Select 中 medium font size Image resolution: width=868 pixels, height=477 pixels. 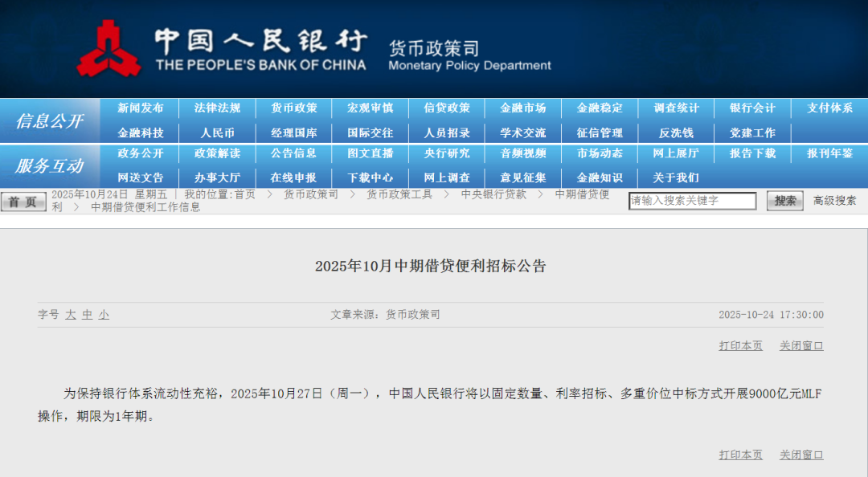87,315
